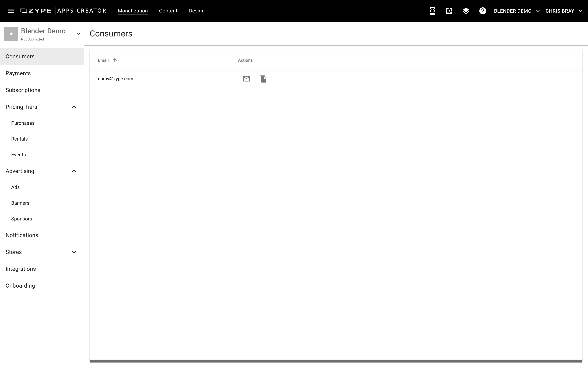
Task: Expand the Stores section
Action: 74,252
